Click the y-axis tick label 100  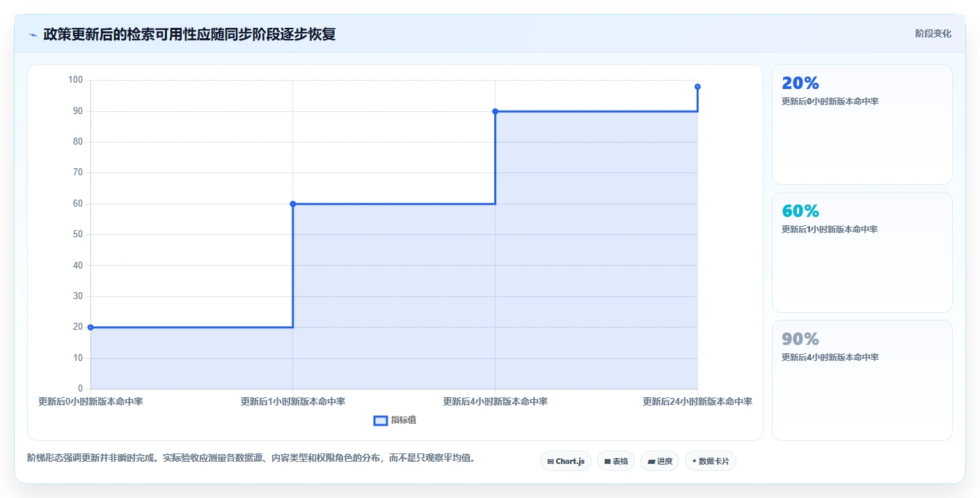tap(75, 80)
